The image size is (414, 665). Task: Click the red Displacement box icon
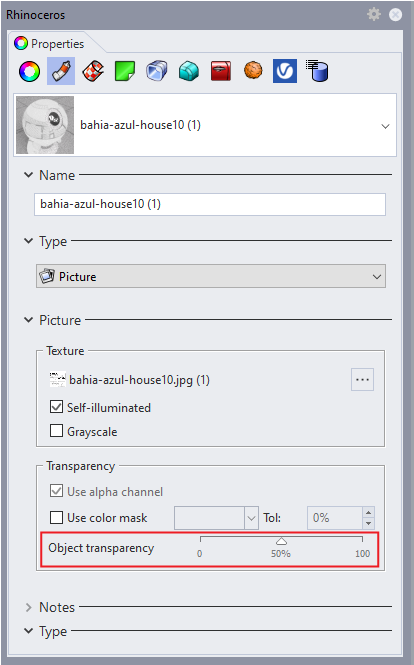click(221, 71)
